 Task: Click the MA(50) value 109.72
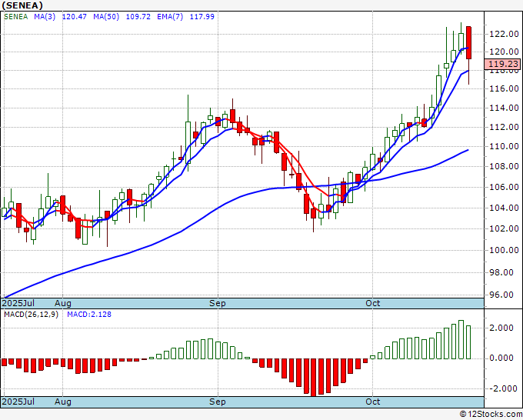138,17
